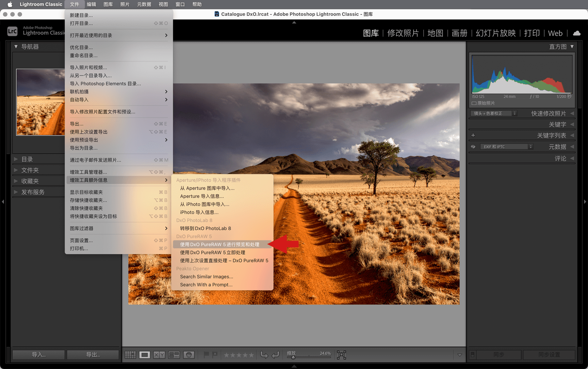Flag the photo as picked
This screenshot has width=588, height=369.
(x=206, y=355)
